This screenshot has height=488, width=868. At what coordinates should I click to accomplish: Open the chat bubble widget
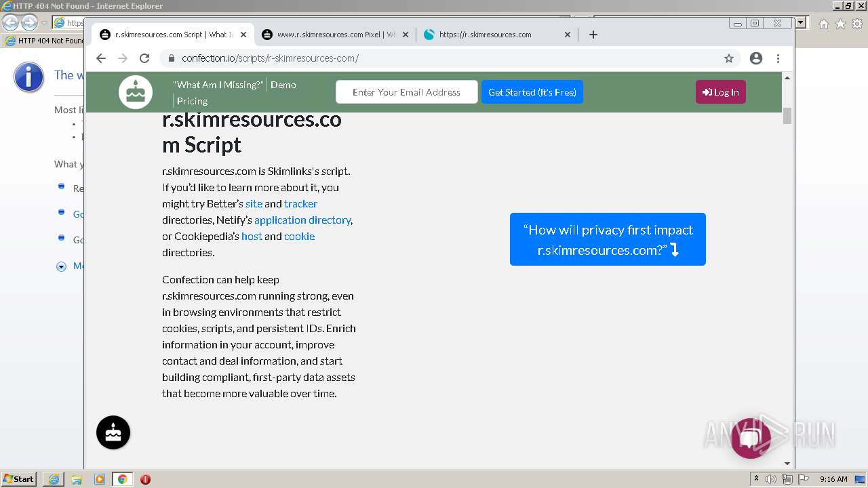pyautogui.click(x=751, y=438)
